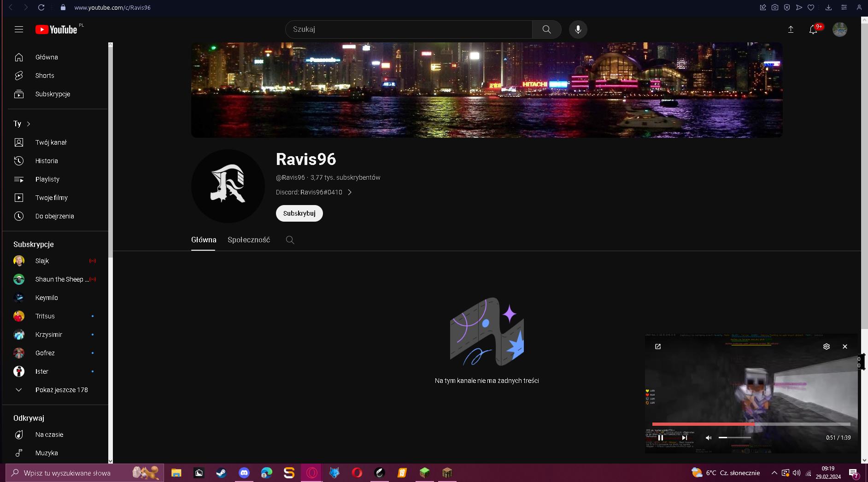Close the miniplayer
This screenshot has width=868, height=482.
pyautogui.click(x=845, y=347)
